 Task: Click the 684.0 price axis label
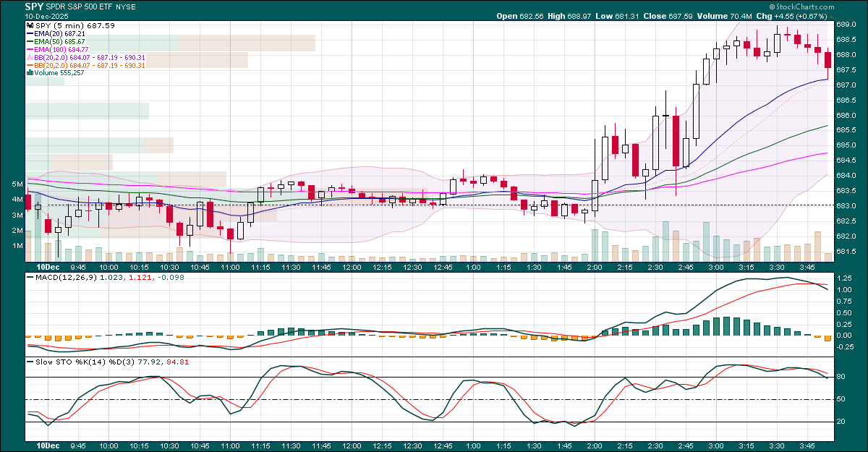(x=846, y=176)
